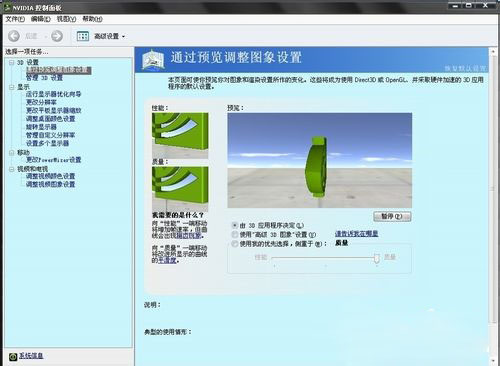Open the 请告诉我在哪里 link
The height and width of the screenshot is (366, 500).
pyautogui.click(x=356, y=234)
